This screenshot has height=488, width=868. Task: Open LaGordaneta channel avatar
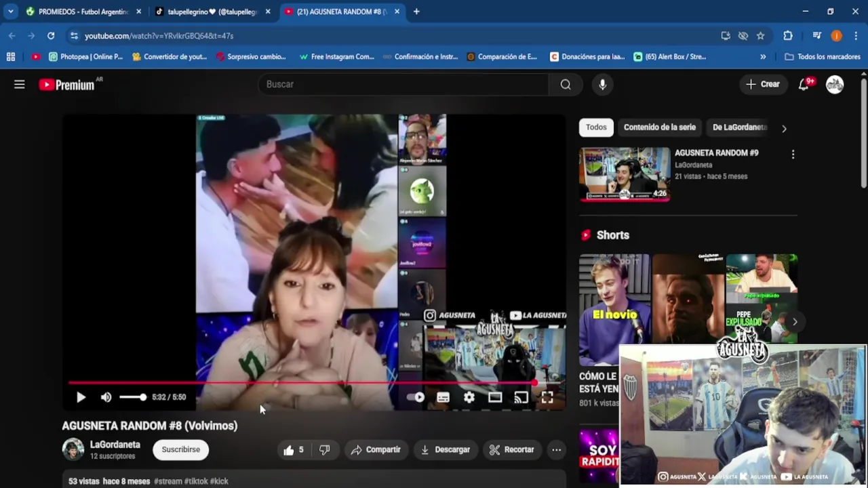pos(73,449)
